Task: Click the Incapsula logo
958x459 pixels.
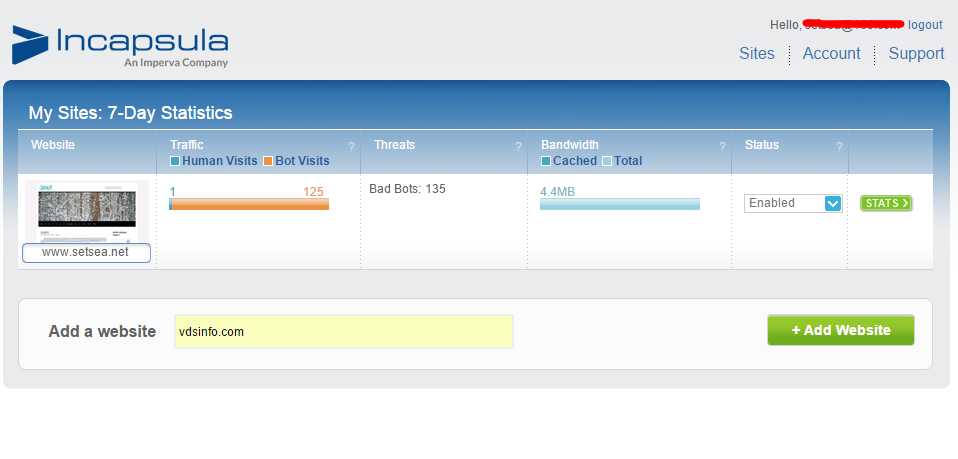Action: tap(120, 46)
